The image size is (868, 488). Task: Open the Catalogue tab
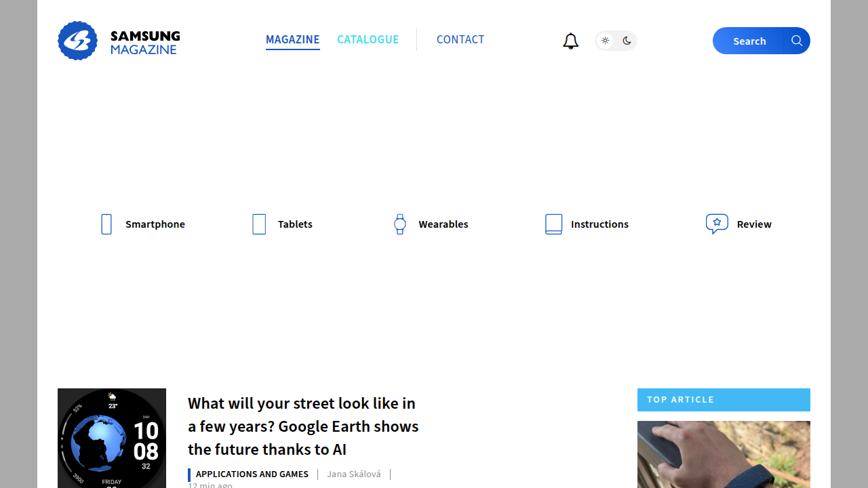(368, 39)
